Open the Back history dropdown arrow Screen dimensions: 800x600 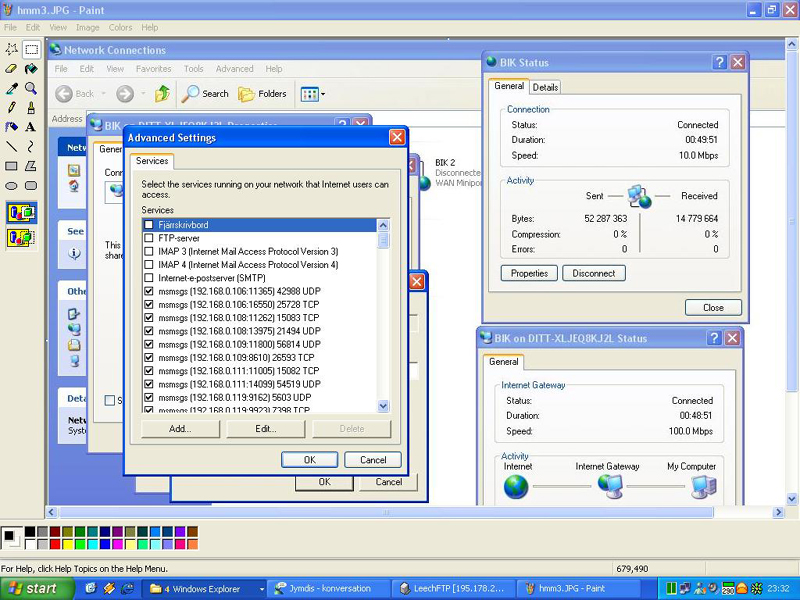104,93
